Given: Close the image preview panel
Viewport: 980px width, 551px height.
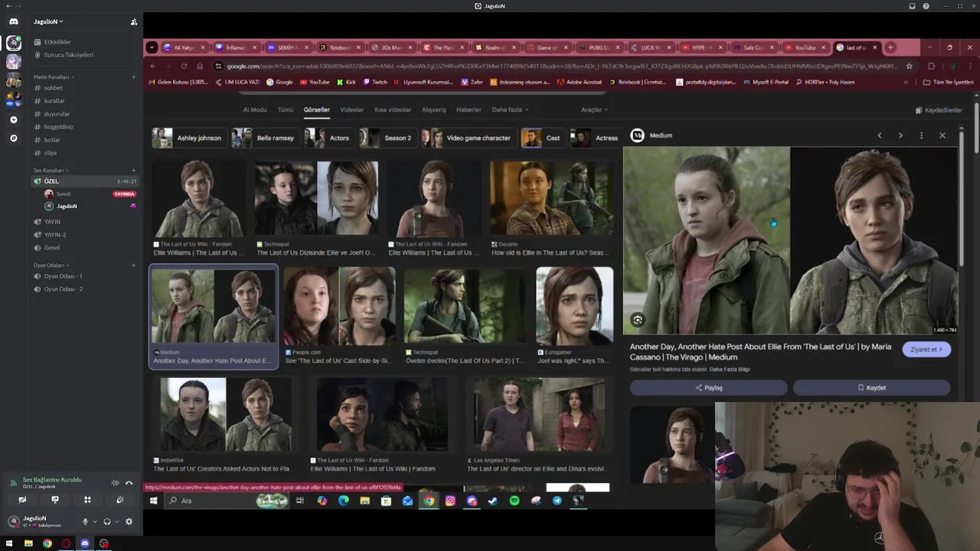Looking at the screenshot, I should coord(942,135).
